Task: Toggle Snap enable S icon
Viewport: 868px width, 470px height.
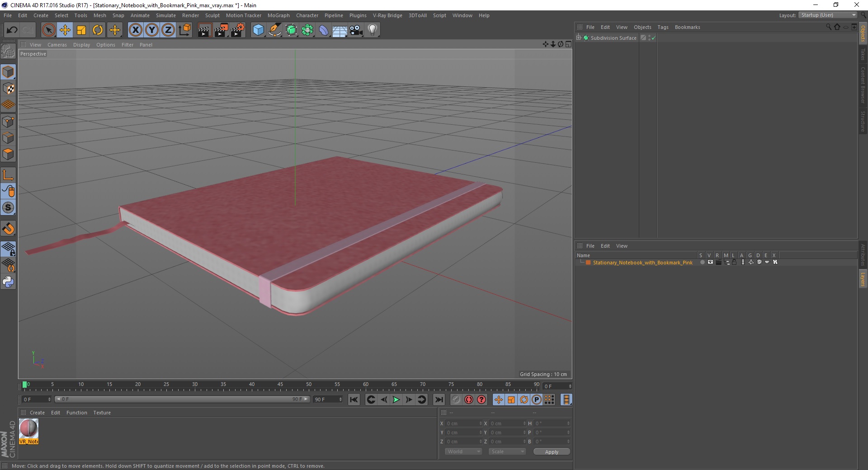Action: coord(8,207)
